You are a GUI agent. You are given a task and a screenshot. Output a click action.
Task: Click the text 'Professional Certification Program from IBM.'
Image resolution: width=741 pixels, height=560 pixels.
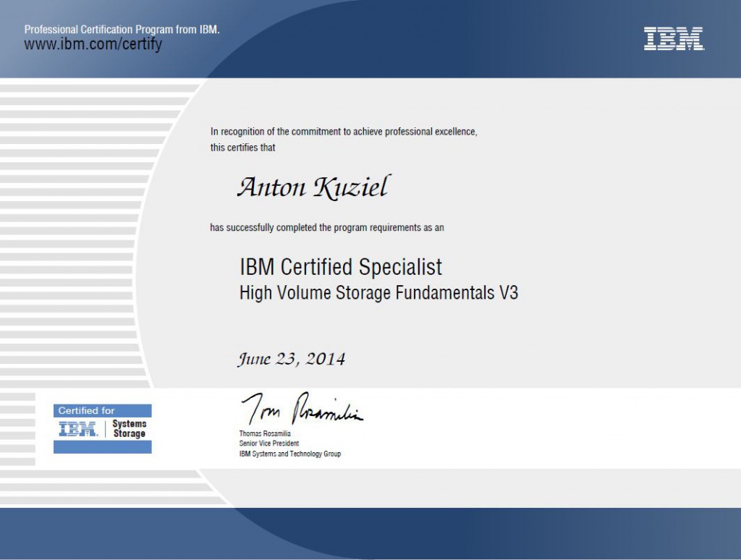point(122,29)
